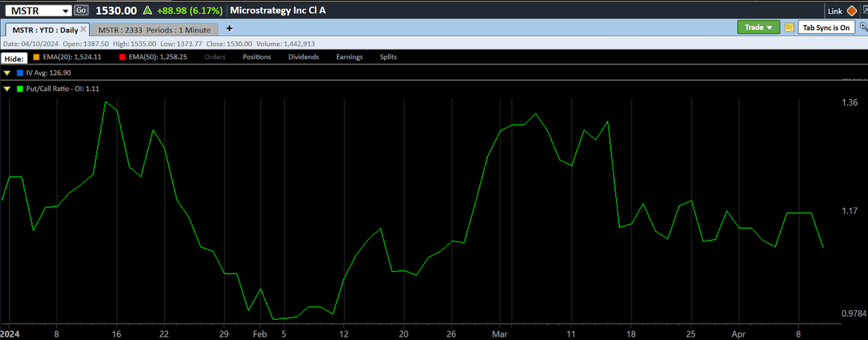The image size is (868, 340).
Task: Add a new chart tab with plus icon
Action: coord(229,29)
